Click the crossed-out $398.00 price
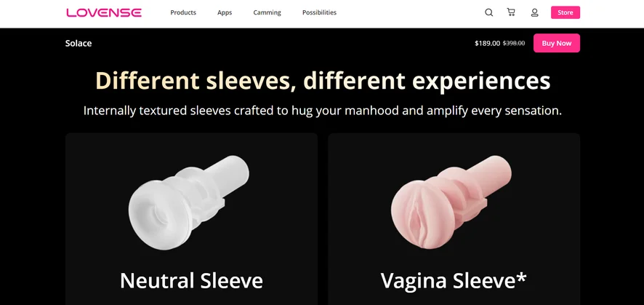This screenshot has width=644, height=305. 514,43
